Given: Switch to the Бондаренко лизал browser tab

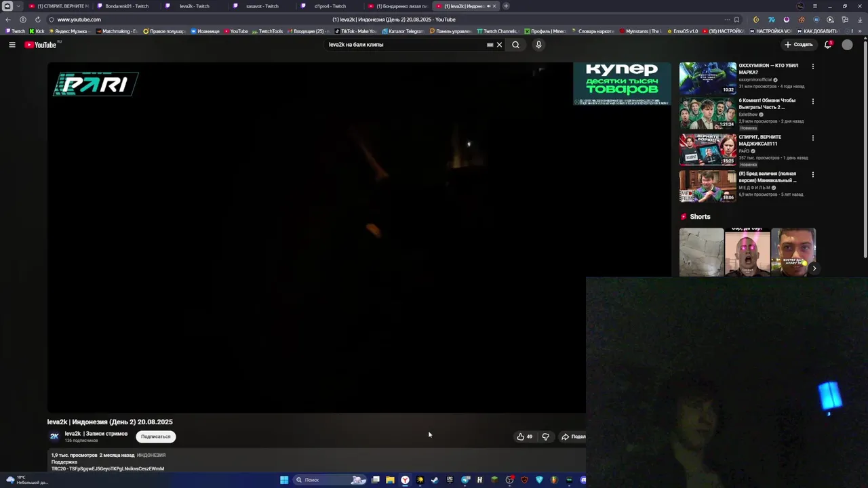Looking at the screenshot, I should pos(399,6).
